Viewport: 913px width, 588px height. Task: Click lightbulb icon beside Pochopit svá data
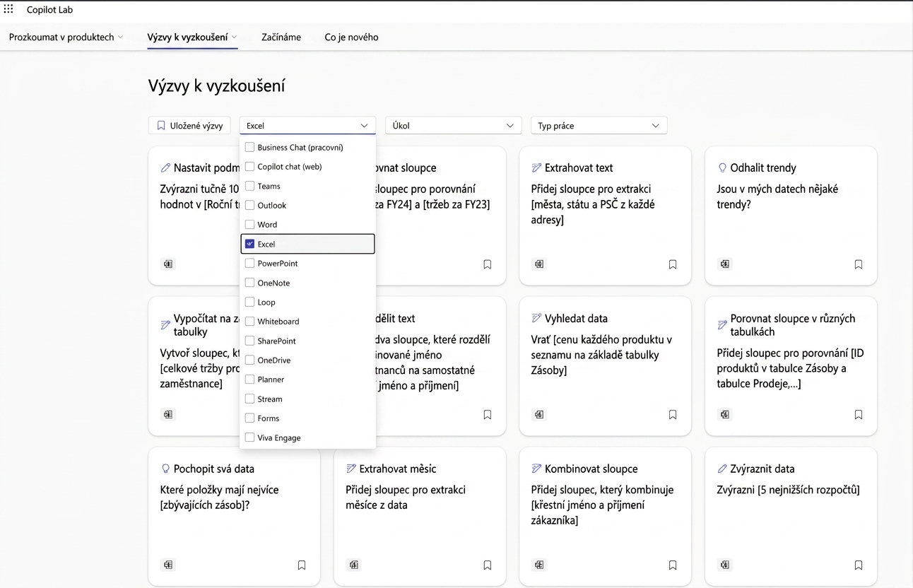[x=165, y=469]
